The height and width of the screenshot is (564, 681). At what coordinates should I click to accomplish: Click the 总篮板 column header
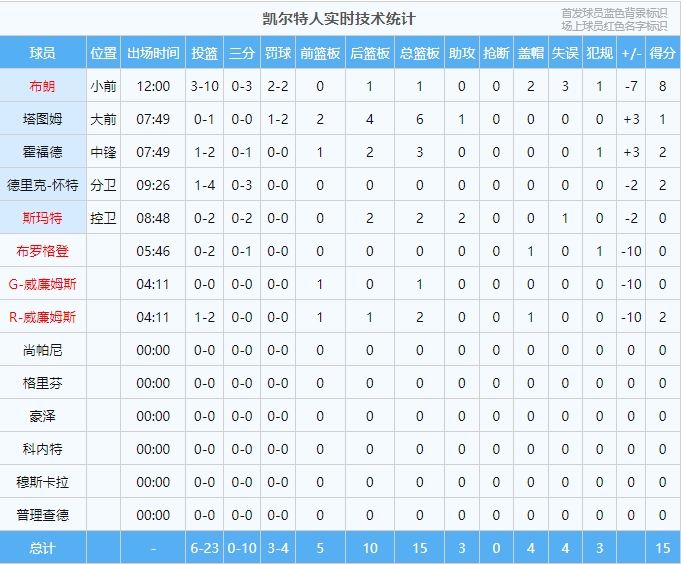420,53
